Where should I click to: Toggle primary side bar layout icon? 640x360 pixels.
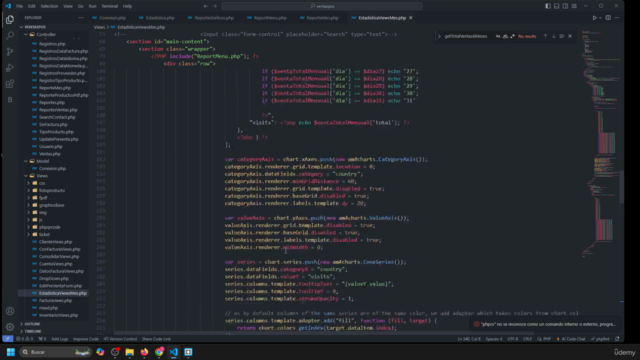[x=548, y=6]
